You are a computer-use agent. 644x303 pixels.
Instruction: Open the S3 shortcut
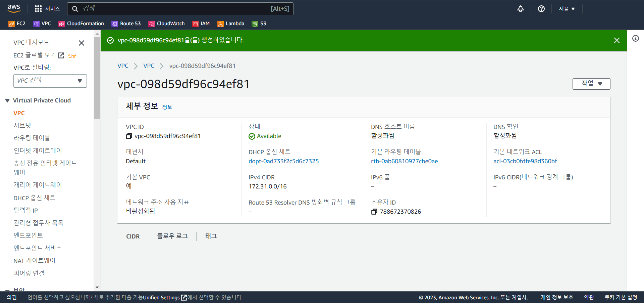tap(259, 24)
